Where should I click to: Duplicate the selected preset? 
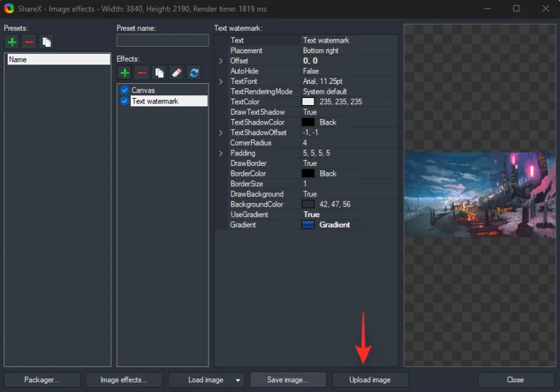[46, 42]
